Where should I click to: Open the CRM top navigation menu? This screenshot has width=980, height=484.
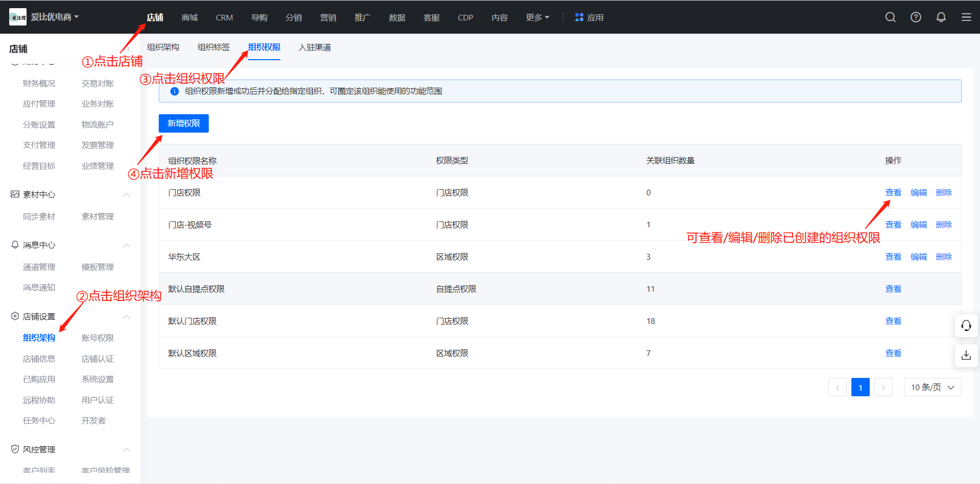pyautogui.click(x=224, y=17)
